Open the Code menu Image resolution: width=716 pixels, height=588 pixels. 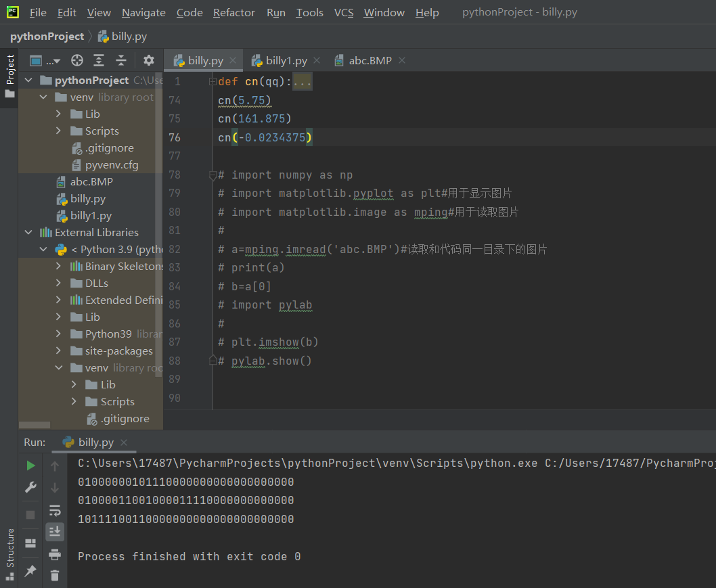tap(189, 13)
